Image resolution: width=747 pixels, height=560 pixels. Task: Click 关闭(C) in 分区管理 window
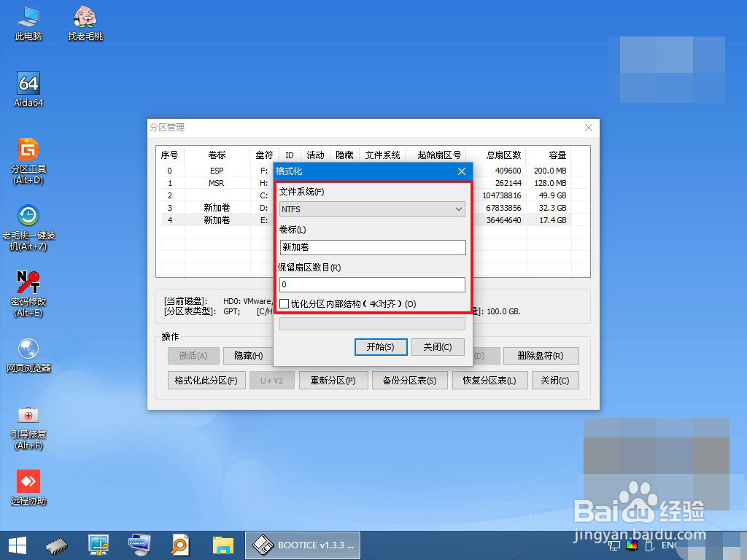[x=555, y=381]
